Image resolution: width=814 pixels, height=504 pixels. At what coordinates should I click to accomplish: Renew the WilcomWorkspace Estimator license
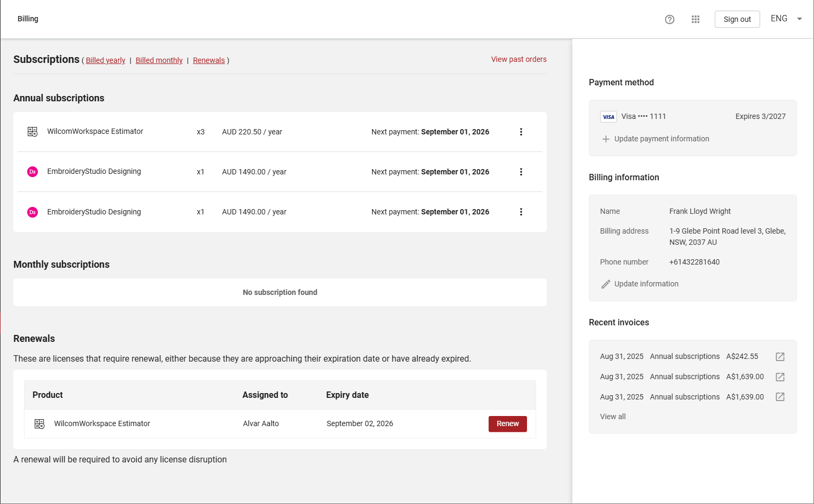508,424
